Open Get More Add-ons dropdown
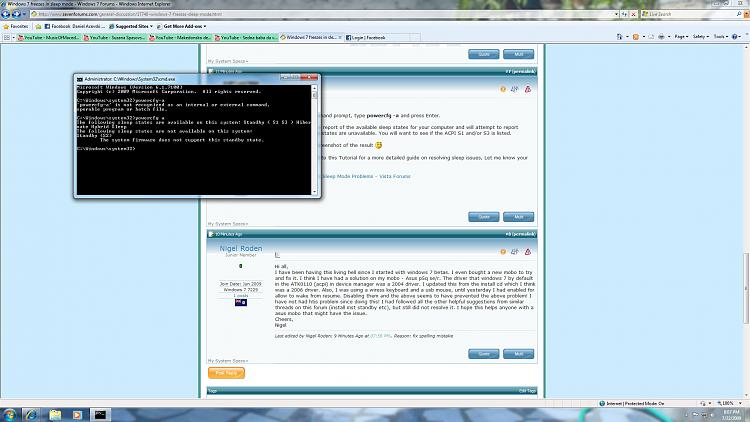The width and height of the screenshot is (750, 422). [181, 26]
